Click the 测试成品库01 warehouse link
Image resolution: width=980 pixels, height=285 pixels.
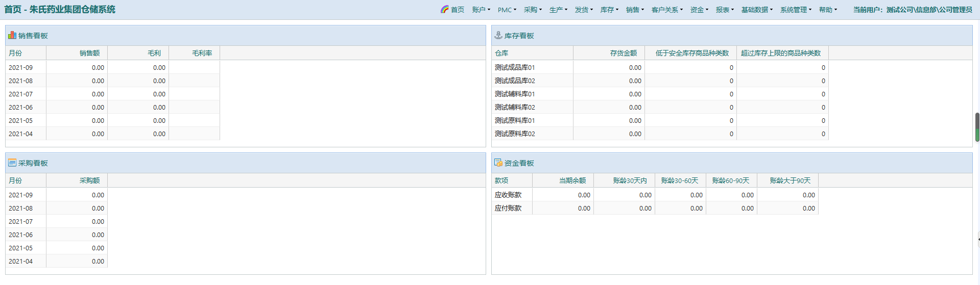coord(515,67)
